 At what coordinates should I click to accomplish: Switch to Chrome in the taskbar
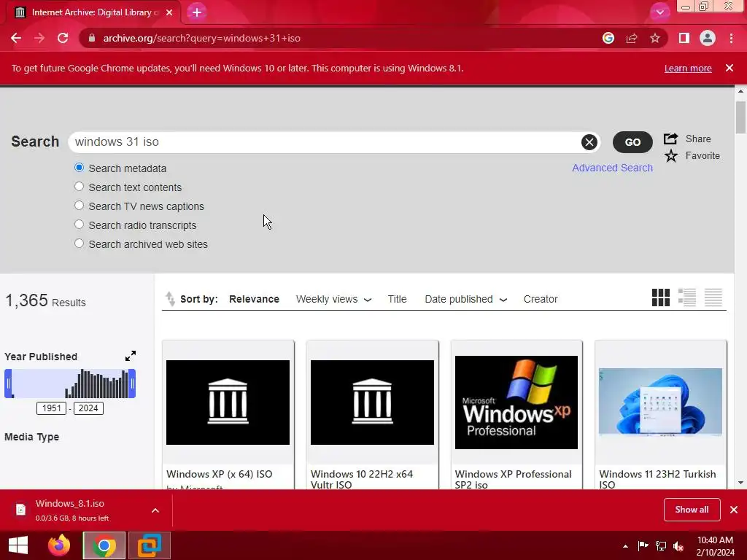click(x=104, y=545)
